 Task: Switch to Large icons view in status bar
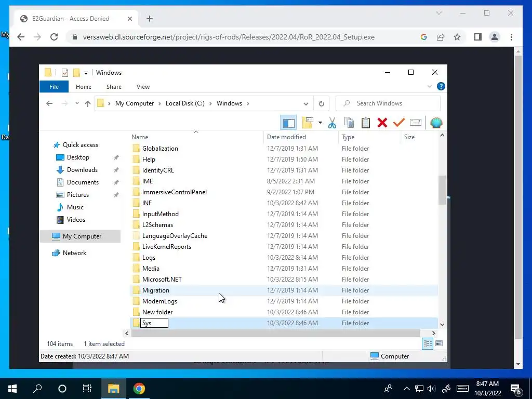pyautogui.click(x=439, y=343)
